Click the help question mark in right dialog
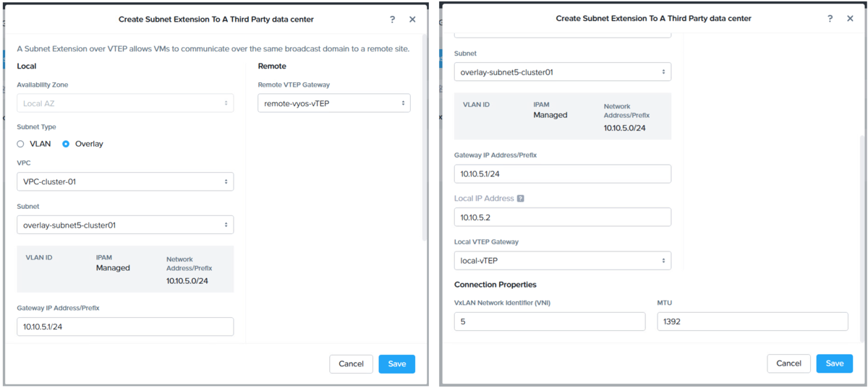The image size is (868, 388). pos(830,19)
